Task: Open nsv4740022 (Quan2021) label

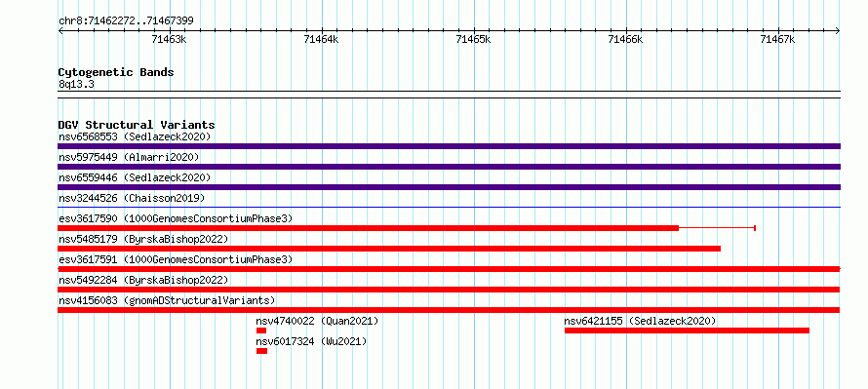Action: click(317, 321)
